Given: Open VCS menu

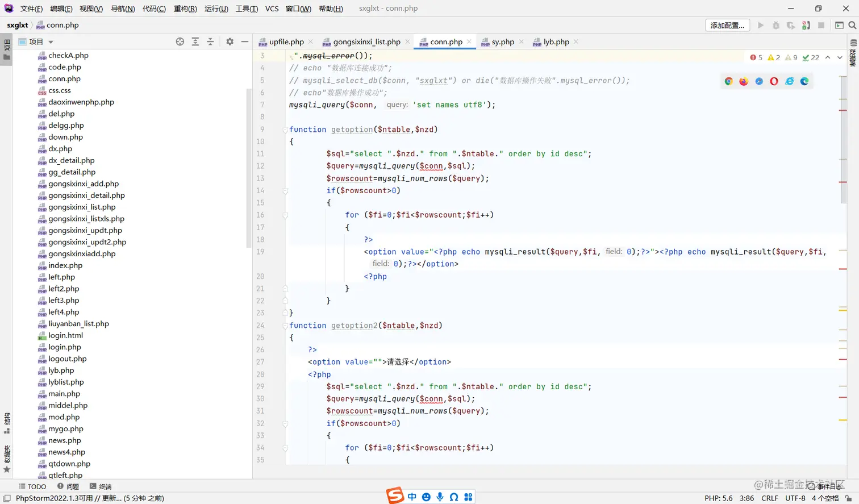Looking at the screenshot, I should [x=272, y=9].
